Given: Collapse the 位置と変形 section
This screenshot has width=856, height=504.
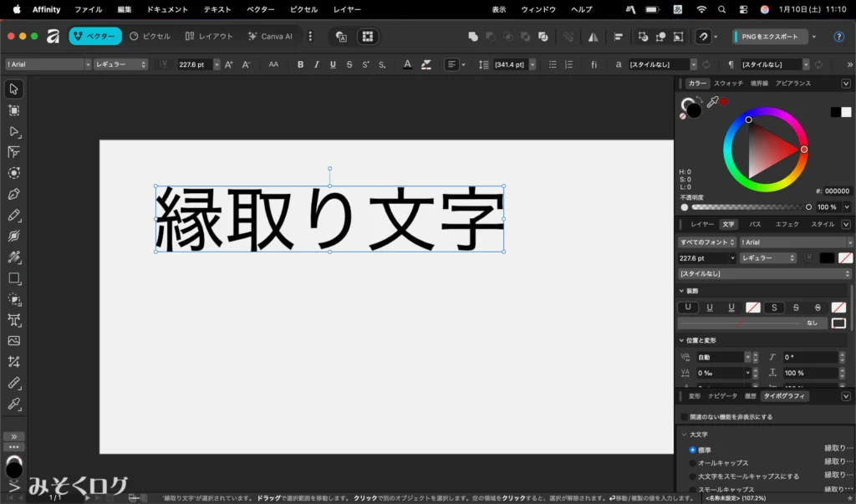Looking at the screenshot, I should 682,340.
